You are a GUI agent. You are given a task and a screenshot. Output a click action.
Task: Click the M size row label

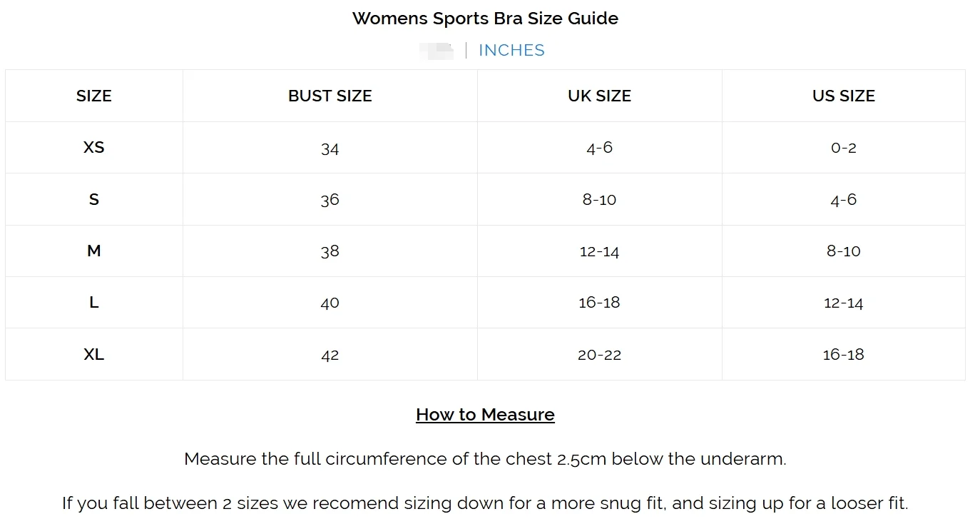94,251
